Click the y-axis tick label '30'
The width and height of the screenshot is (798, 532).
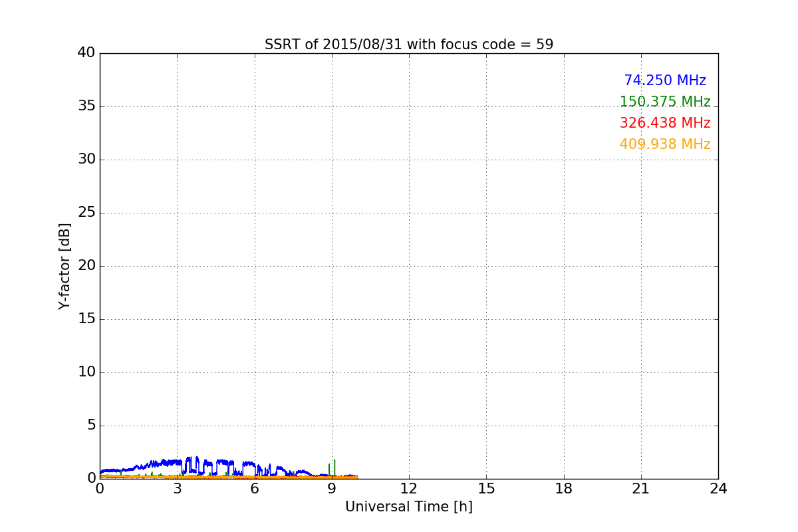pos(86,160)
